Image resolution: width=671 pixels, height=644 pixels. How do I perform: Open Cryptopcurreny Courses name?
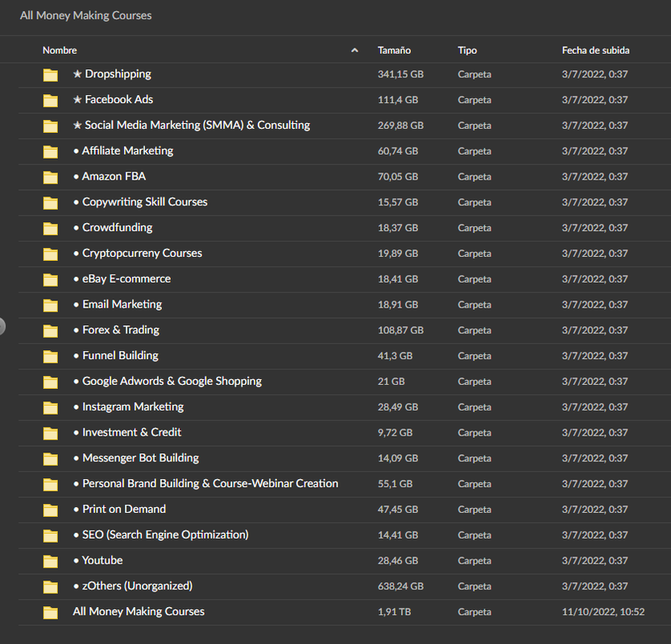coord(138,253)
